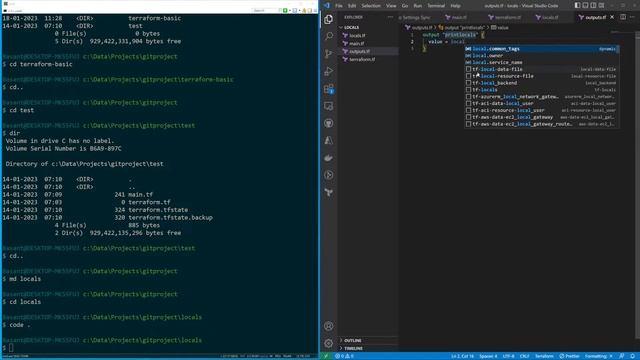640x360 pixels.
Task: Toggle primary side bar layout icon
Action: click(x=577, y=5)
